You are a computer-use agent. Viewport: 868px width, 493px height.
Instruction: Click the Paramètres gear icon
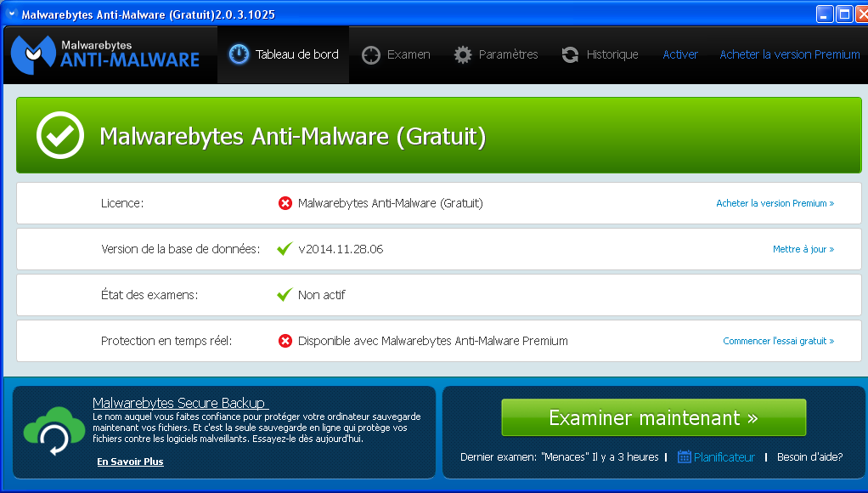point(463,54)
